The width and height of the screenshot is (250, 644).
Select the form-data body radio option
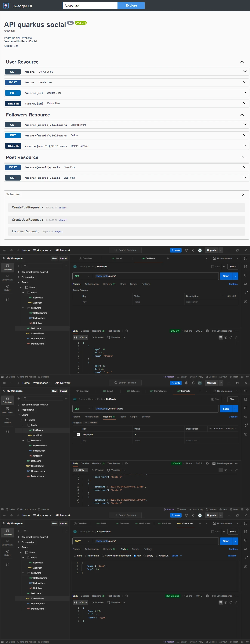86,556
